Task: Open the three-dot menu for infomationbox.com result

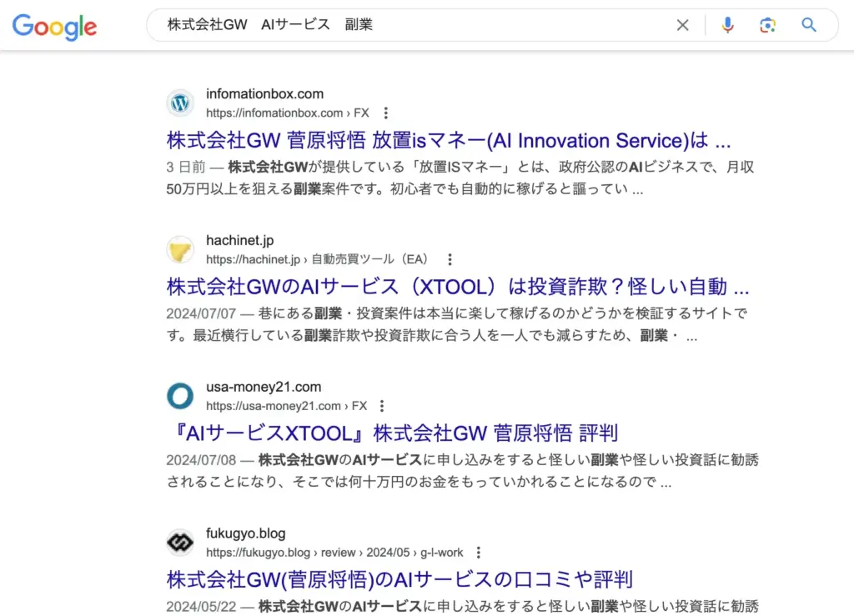Action: [x=385, y=113]
